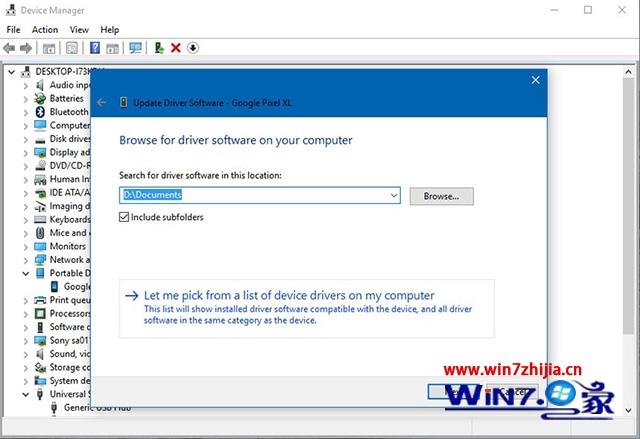Click the Computer category icon
640x439 pixels.
pyautogui.click(x=40, y=125)
